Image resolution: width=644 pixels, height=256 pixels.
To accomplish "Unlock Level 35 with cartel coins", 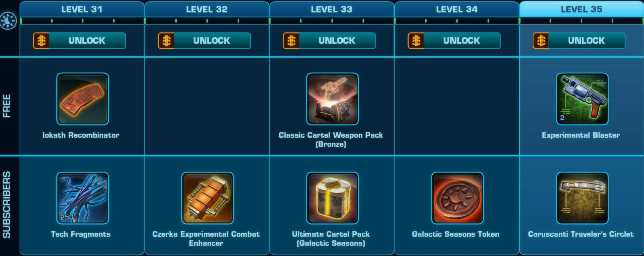I will coord(579,41).
